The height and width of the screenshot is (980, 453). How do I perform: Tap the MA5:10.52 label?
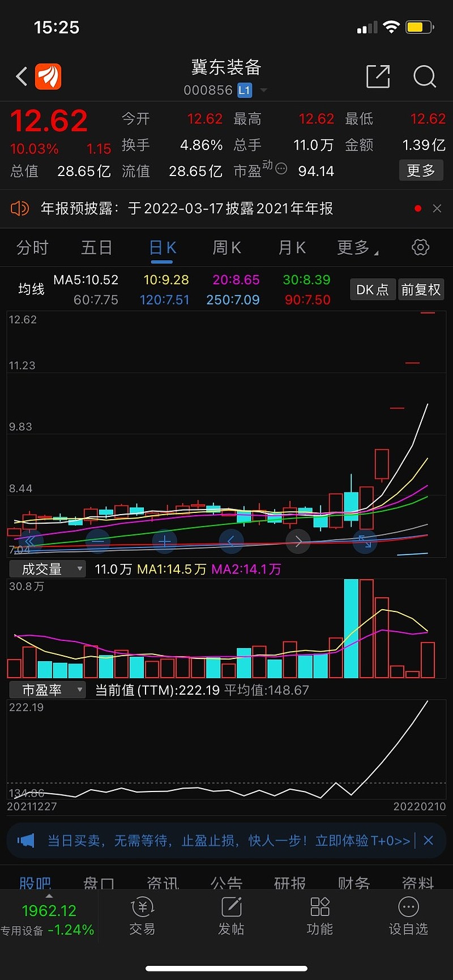(86, 280)
